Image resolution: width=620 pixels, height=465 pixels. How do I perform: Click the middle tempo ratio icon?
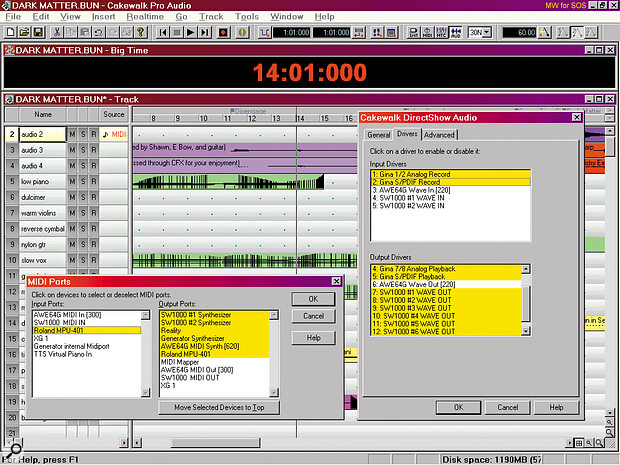point(577,32)
